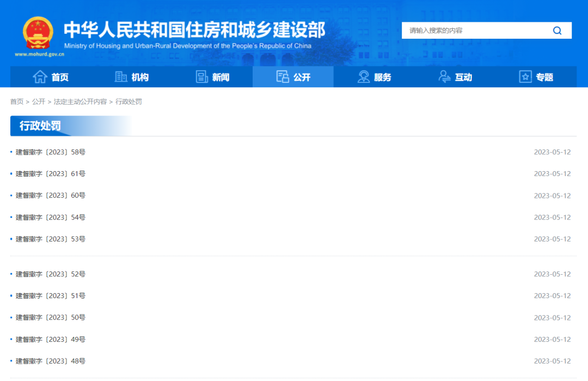Click the newspaper icon beside 新闻
The width and height of the screenshot is (588, 381).
[202, 76]
